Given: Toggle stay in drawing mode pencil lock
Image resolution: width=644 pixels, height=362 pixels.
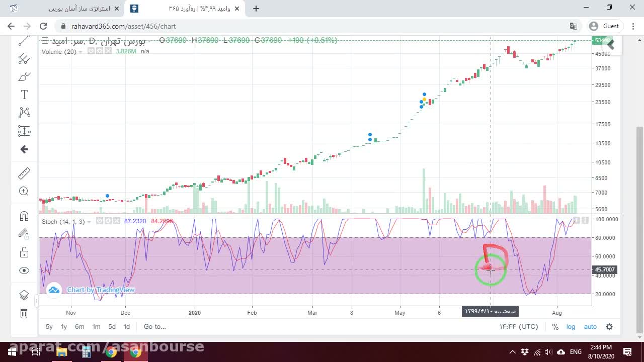Looking at the screenshot, I should point(24,234).
